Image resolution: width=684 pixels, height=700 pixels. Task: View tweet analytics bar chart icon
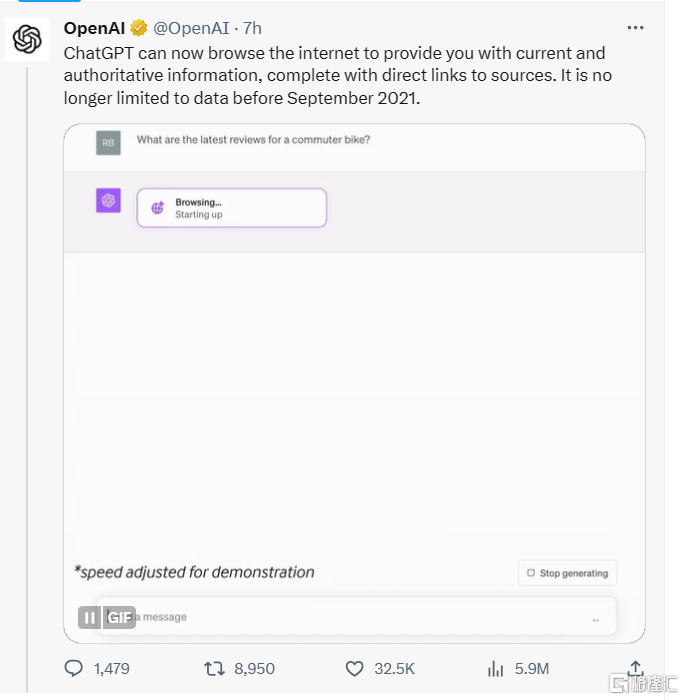(x=495, y=668)
